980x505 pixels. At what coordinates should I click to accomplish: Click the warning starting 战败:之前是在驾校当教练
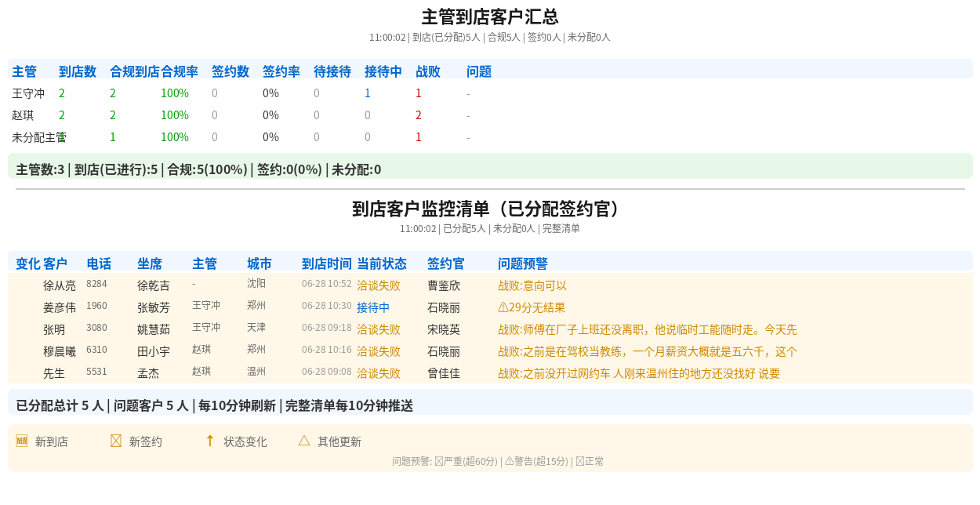pos(648,351)
